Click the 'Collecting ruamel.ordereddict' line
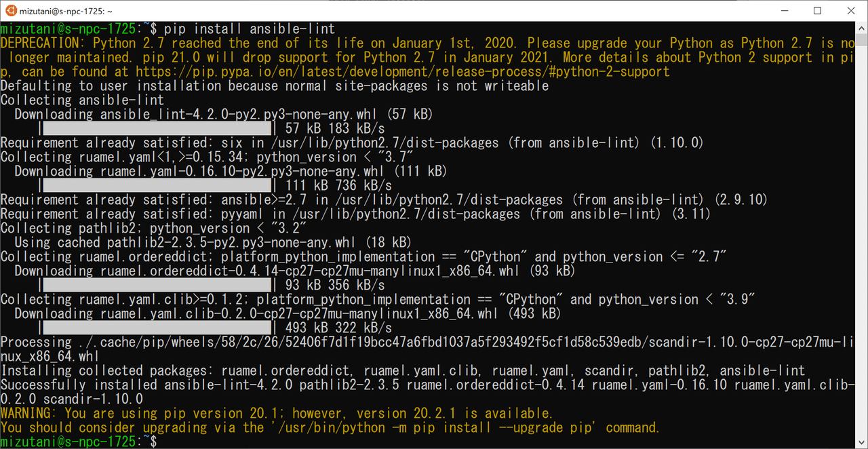 pos(363,257)
